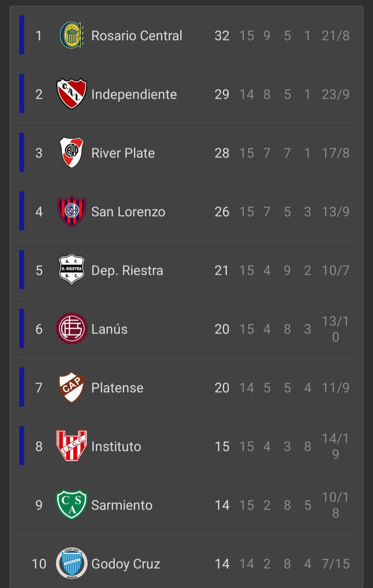Select Independiente's 23/9 goal record

tap(336, 94)
